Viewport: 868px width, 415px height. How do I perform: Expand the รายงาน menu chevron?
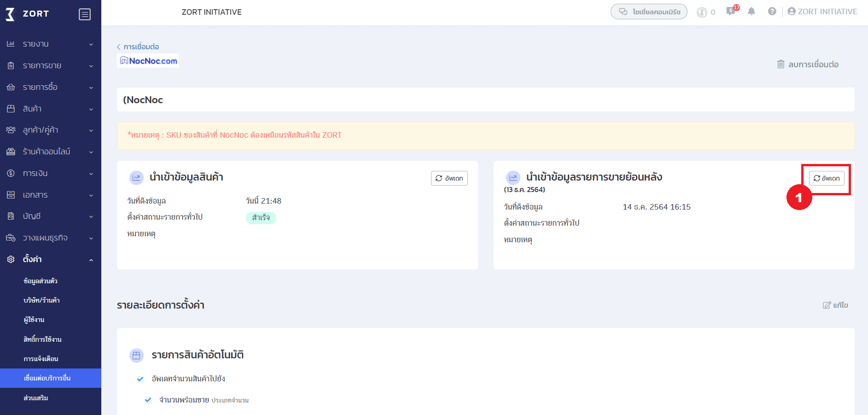91,44
